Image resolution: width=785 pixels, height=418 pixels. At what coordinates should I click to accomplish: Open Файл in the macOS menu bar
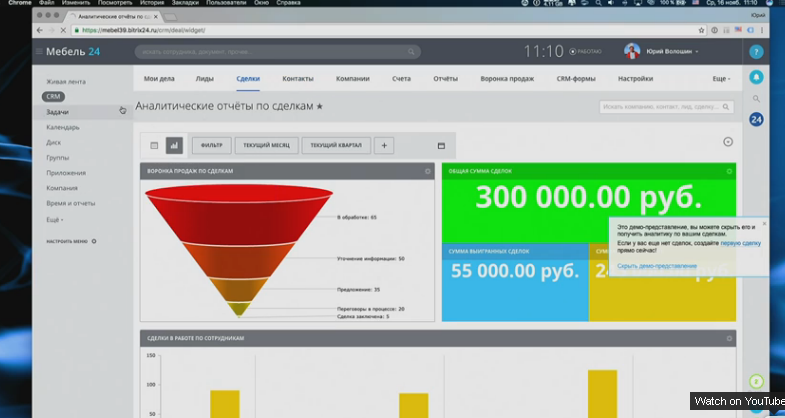[x=47, y=3]
